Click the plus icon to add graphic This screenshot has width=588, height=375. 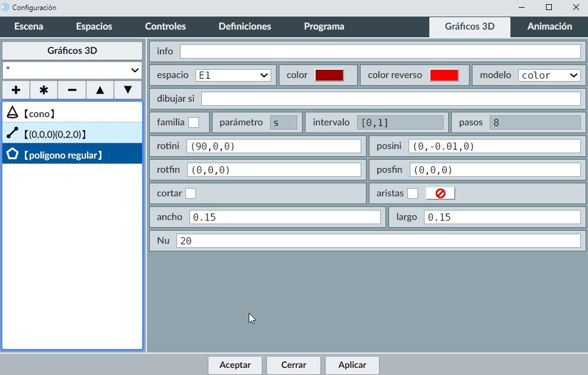point(16,90)
